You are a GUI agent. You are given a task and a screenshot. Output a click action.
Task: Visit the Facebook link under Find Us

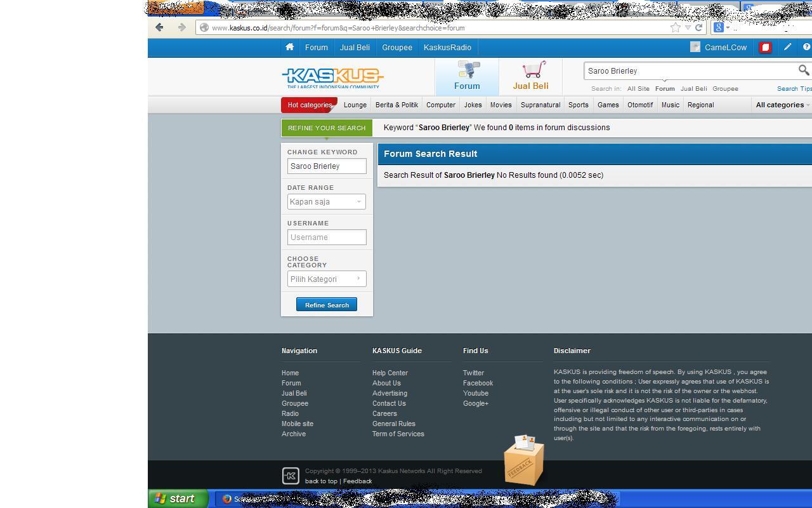coord(478,383)
